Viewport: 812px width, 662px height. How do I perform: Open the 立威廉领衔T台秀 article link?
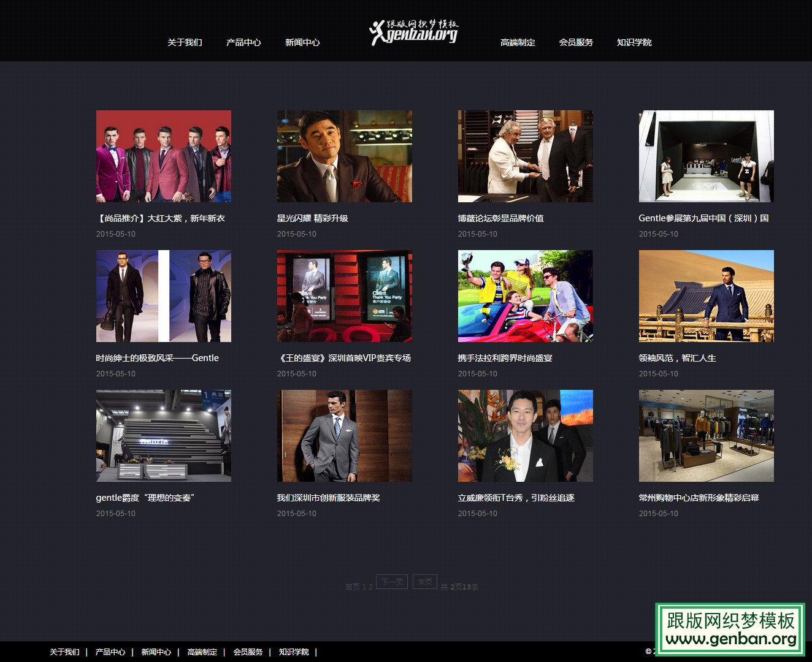(x=516, y=498)
